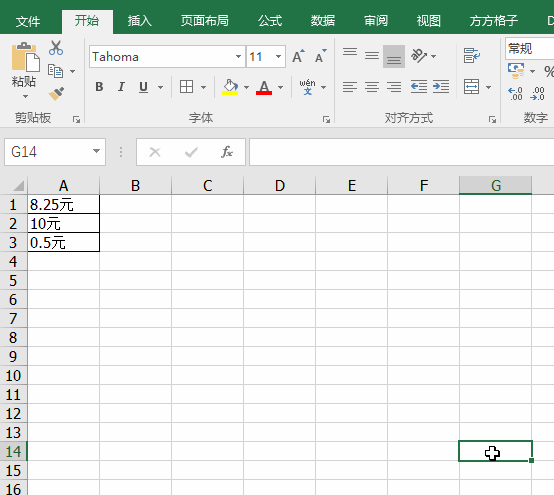The width and height of the screenshot is (554, 495).
Task: Click the Increase Font Size icon
Action: click(x=298, y=56)
